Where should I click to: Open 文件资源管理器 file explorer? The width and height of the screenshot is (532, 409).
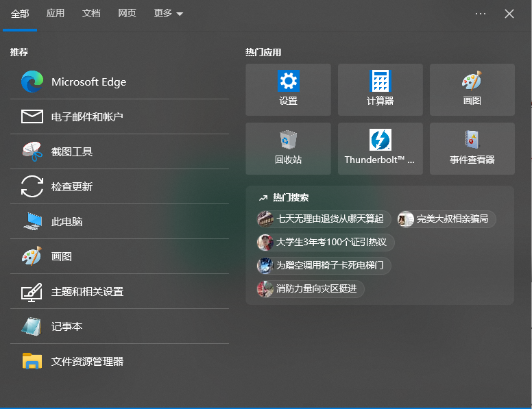(119, 361)
